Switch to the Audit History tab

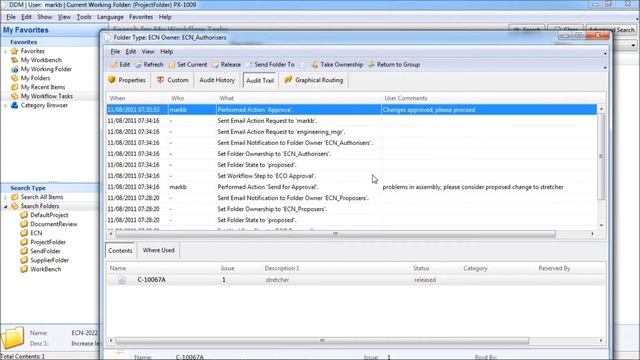click(x=217, y=80)
